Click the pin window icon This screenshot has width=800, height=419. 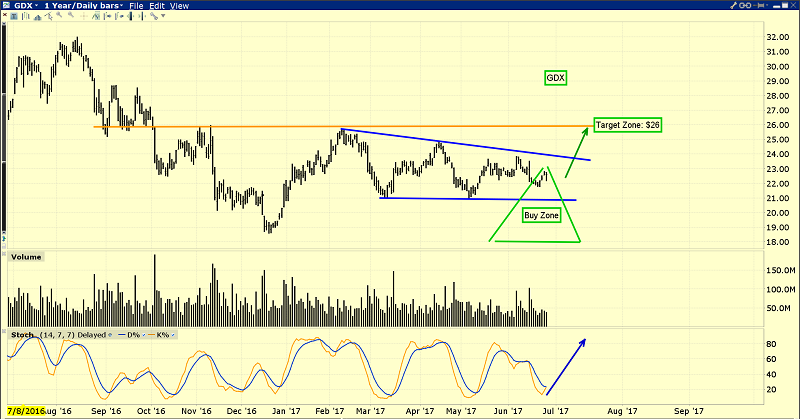tap(759, 5)
